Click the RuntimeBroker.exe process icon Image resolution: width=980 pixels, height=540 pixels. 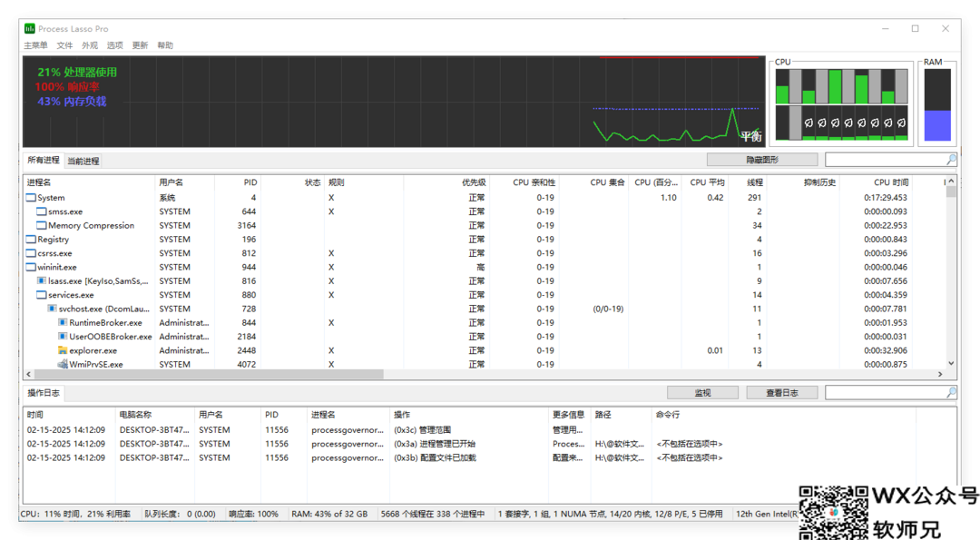[63, 322]
